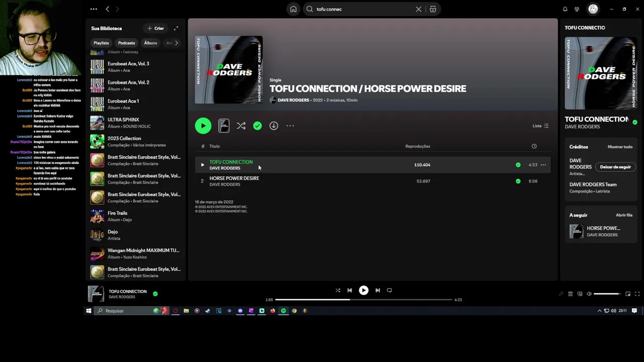This screenshot has height=362, width=644.
Task: Click Criar button in library
Action: point(155,28)
